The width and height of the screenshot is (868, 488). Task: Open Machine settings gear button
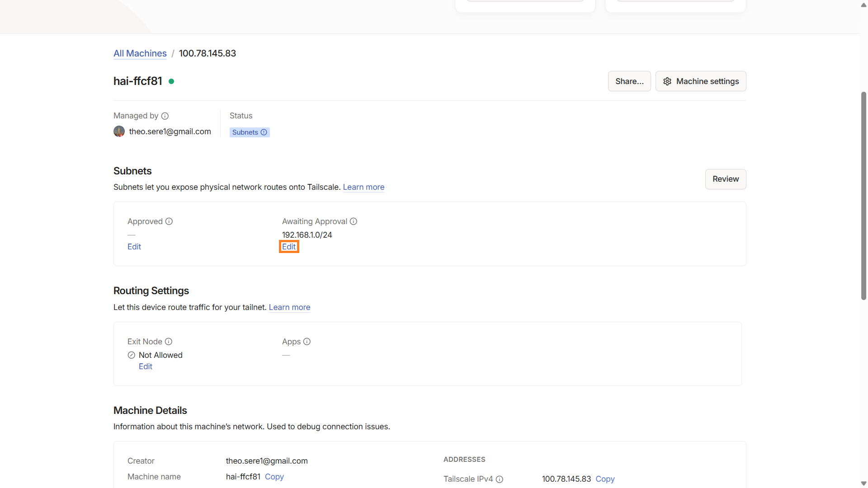pos(701,81)
